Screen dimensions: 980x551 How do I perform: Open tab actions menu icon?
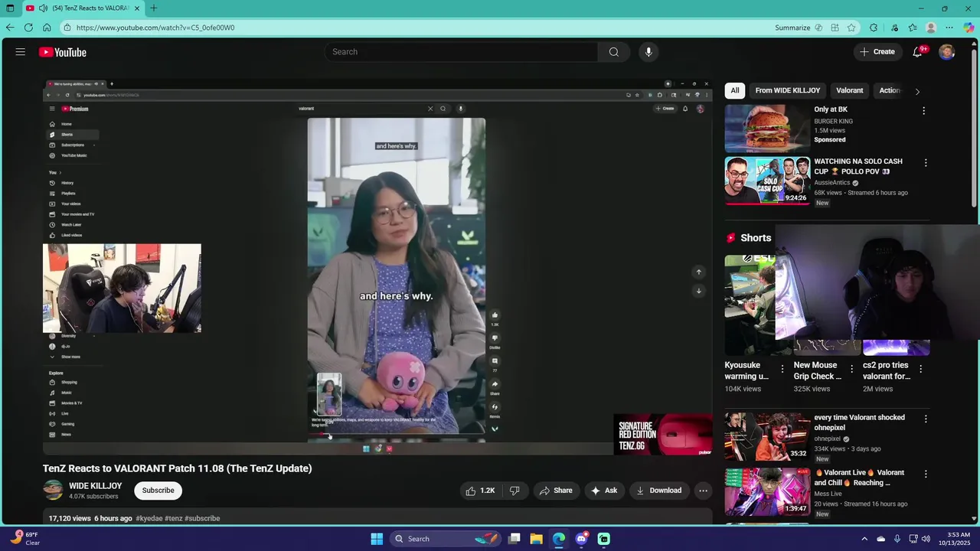click(x=10, y=8)
